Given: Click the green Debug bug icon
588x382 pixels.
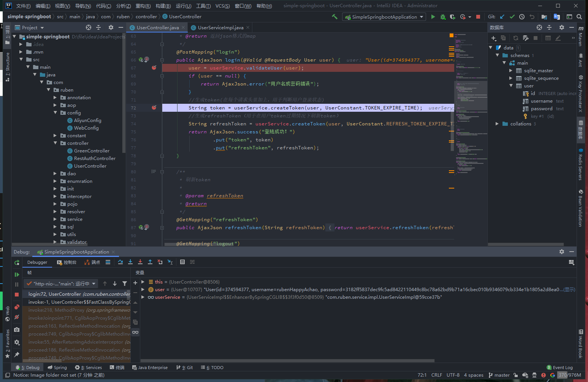Looking at the screenshot, I should 443,17.
